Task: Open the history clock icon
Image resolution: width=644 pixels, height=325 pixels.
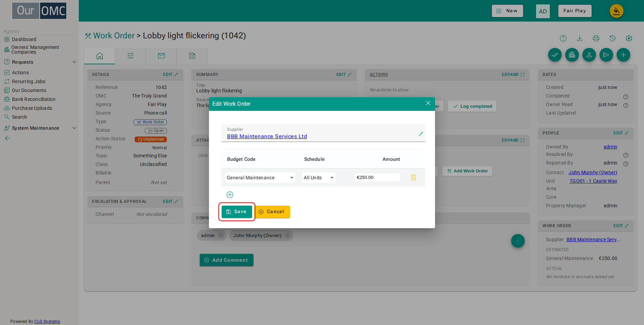Action: tap(612, 38)
